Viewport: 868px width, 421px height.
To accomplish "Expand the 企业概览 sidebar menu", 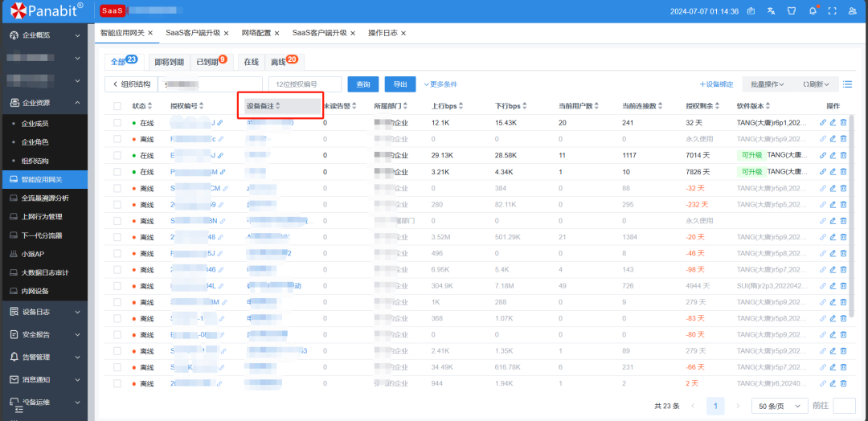I will [43, 35].
